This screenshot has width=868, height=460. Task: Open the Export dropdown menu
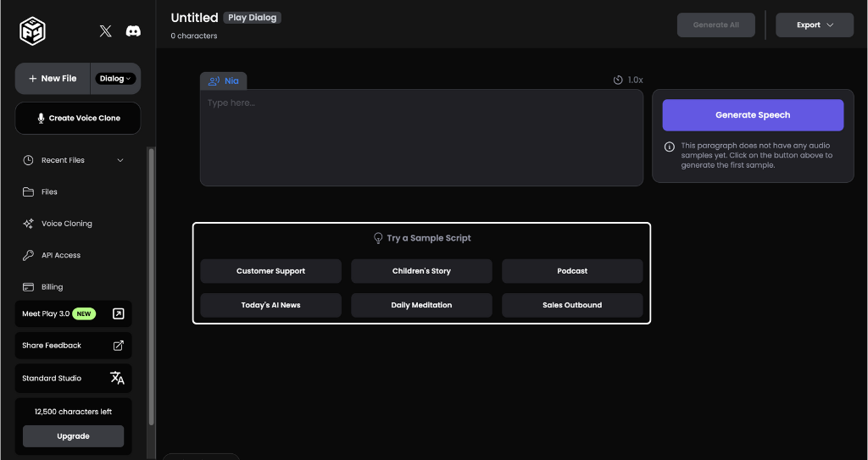[814, 25]
